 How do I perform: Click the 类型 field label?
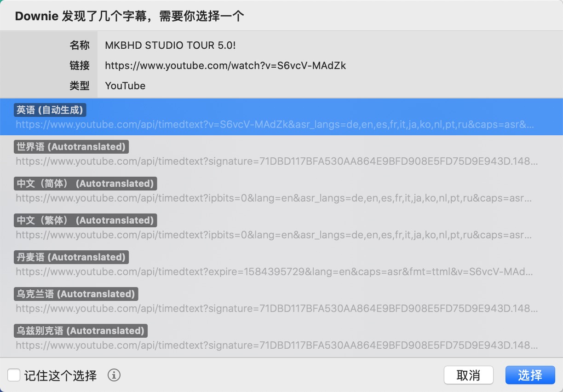click(x=80, y=86)
